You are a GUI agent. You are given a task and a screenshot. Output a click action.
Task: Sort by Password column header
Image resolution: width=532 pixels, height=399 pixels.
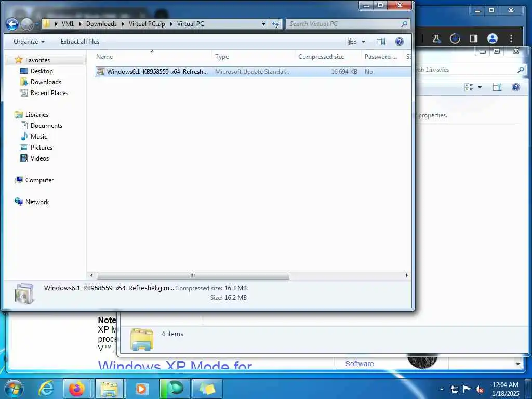point(381,57)
